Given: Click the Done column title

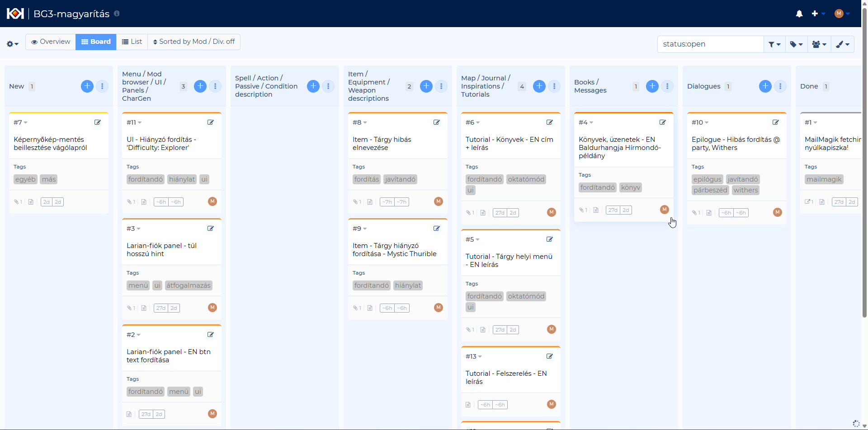Looking at the screenshot, I should 809,86.
